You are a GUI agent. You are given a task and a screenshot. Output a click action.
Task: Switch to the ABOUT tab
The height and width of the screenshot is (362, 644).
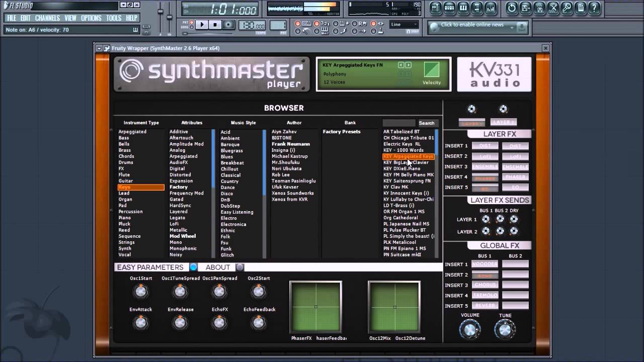point(218,267)
